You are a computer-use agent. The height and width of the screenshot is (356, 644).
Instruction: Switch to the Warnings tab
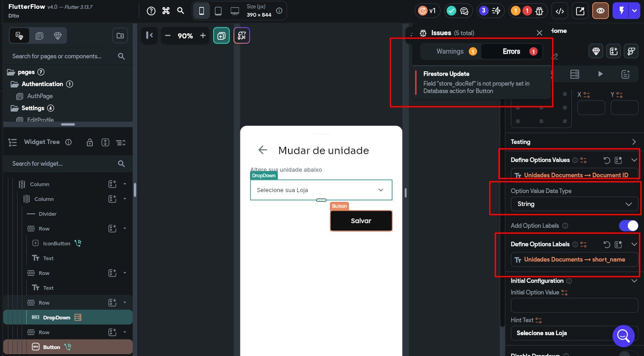click(450, 51)
